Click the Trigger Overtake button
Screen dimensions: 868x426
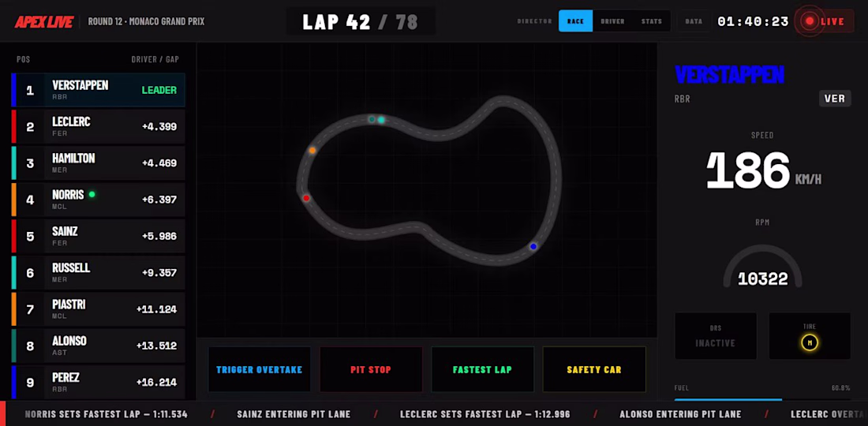click(260, 369)
